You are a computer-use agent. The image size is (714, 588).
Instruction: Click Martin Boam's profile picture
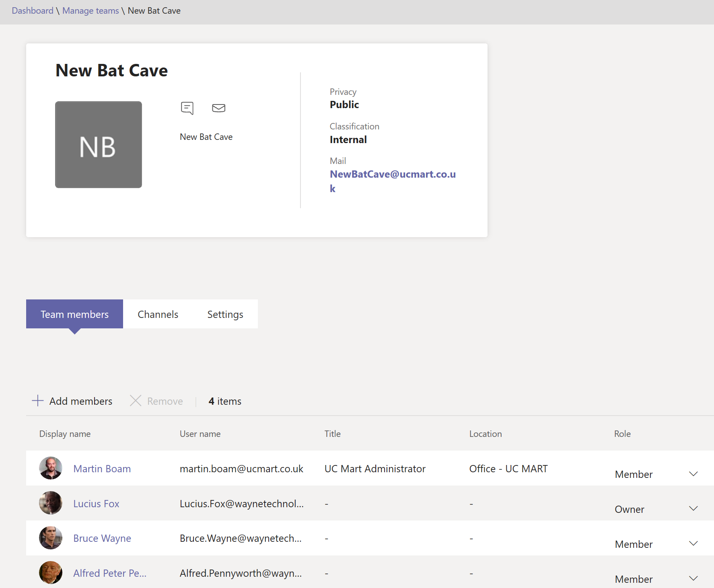(x=51, y=468)
